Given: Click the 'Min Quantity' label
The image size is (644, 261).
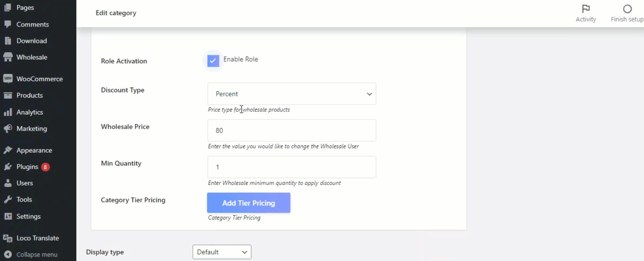Looking at the screenshot, I should click(x=121, y=163).
